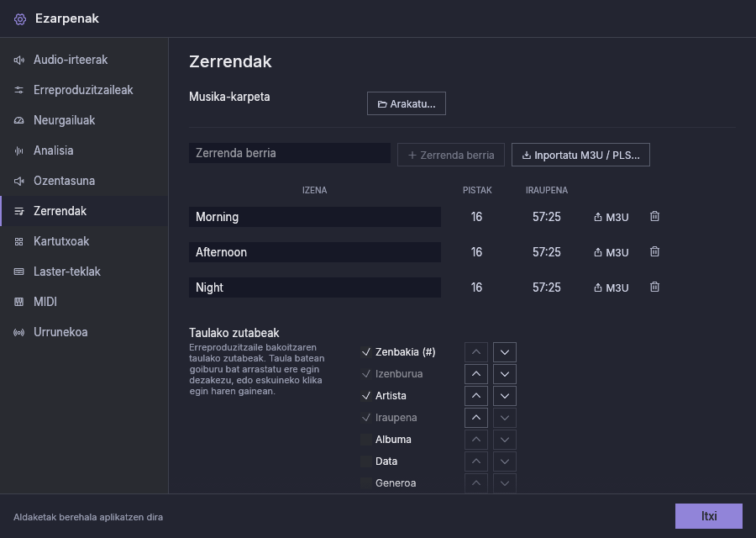Click the IZENA column header

pyautogui.click(x=314, y=190)
